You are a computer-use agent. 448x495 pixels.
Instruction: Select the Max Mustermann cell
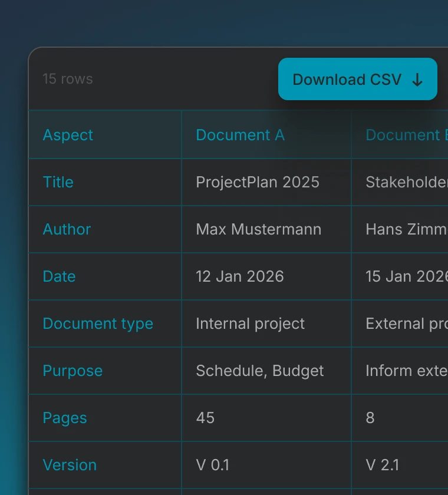[x=258, y=229]
